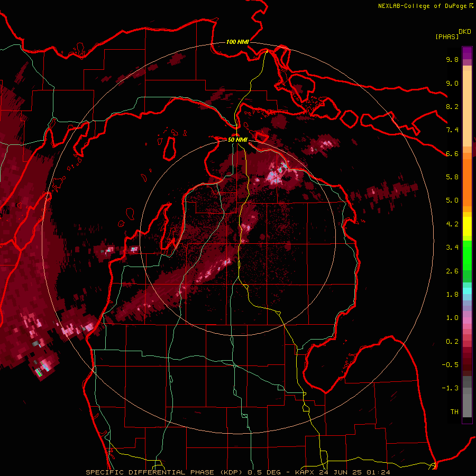This screenshot has width=476, height=476.
Task: Select the 50 NMI range ring label
Action: 237,140
